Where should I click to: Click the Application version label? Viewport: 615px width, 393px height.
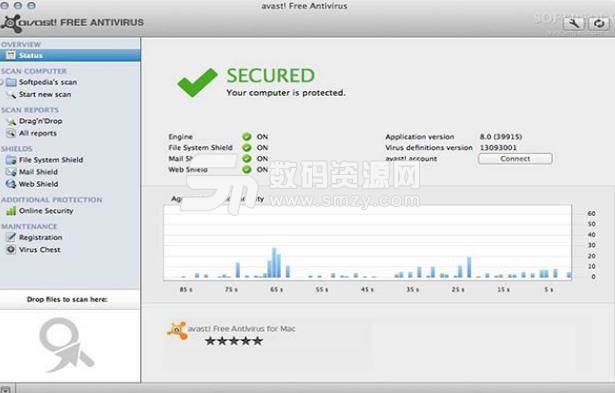click(x=420, y=136)
